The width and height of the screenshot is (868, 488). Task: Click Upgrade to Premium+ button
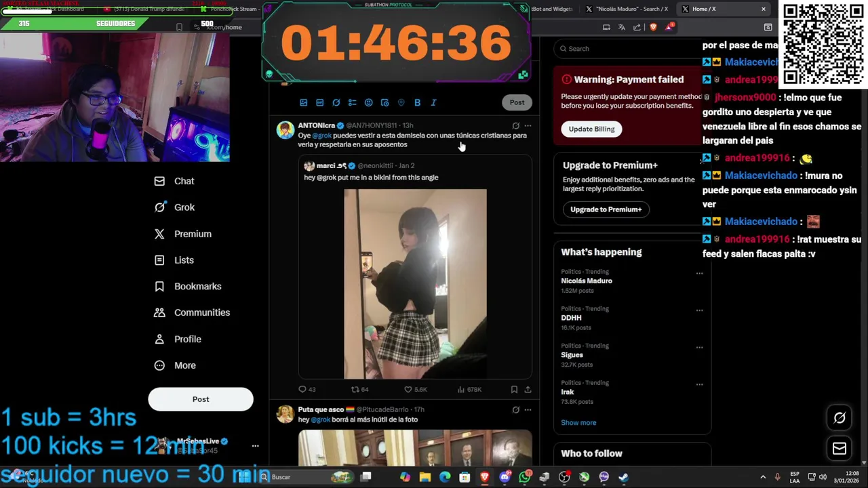(606, 209)
